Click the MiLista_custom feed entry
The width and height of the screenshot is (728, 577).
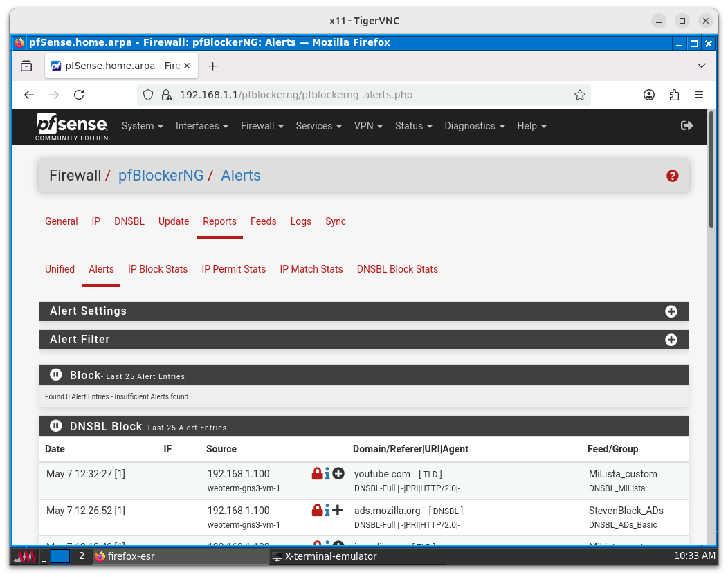(x=623, y=474)
